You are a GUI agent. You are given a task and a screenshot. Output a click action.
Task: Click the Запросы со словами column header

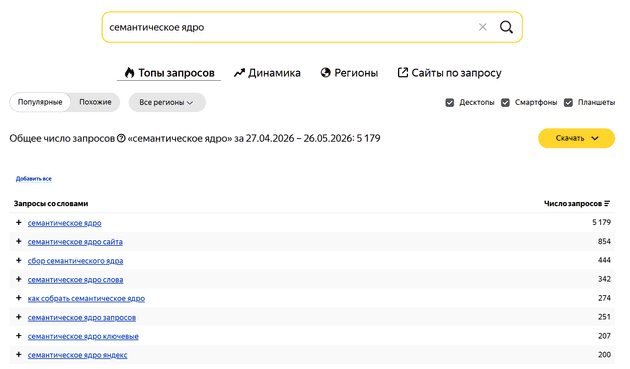tap(51, 203)
